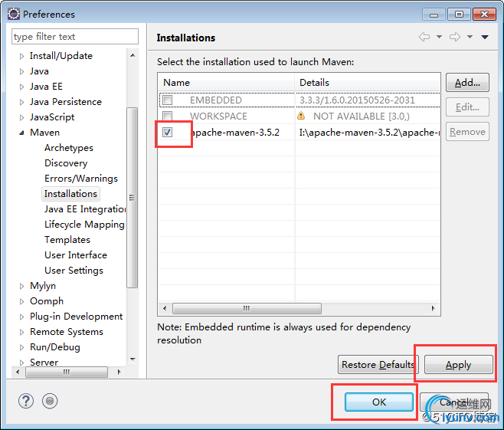Click the 3.3.3/1.6.0.20150526-2031 details cell
The width and height of the screenshot is (504, 430).
(x=357, y=100)
